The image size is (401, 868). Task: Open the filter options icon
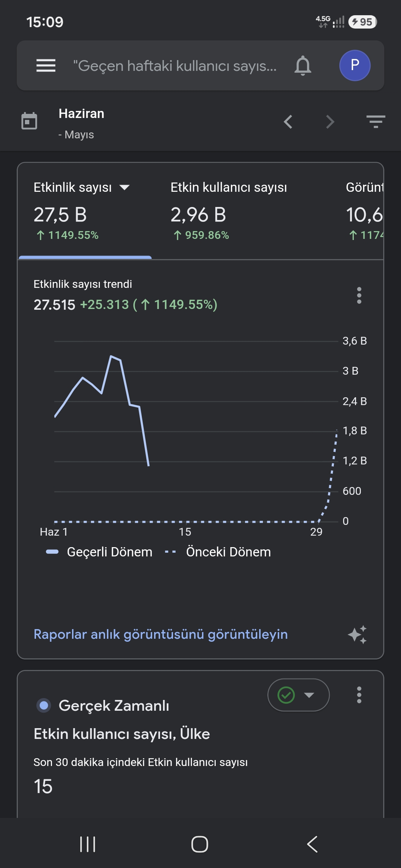(376, 122)
